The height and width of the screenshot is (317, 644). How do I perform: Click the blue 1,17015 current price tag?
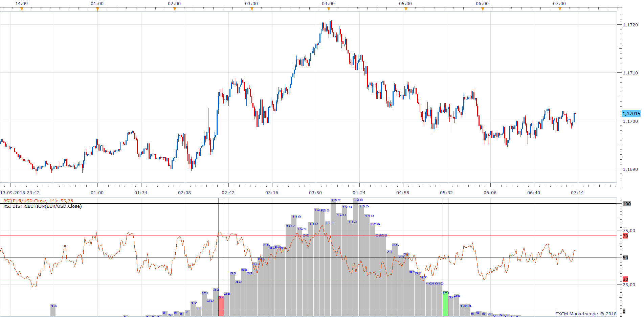point(631,114)
